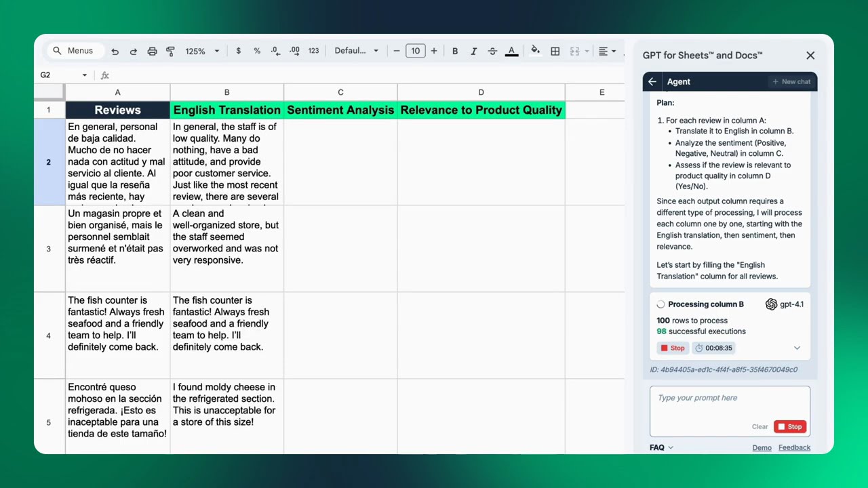Click the Reviews header cell
This screenshot has height=488, width=868.
117,110
